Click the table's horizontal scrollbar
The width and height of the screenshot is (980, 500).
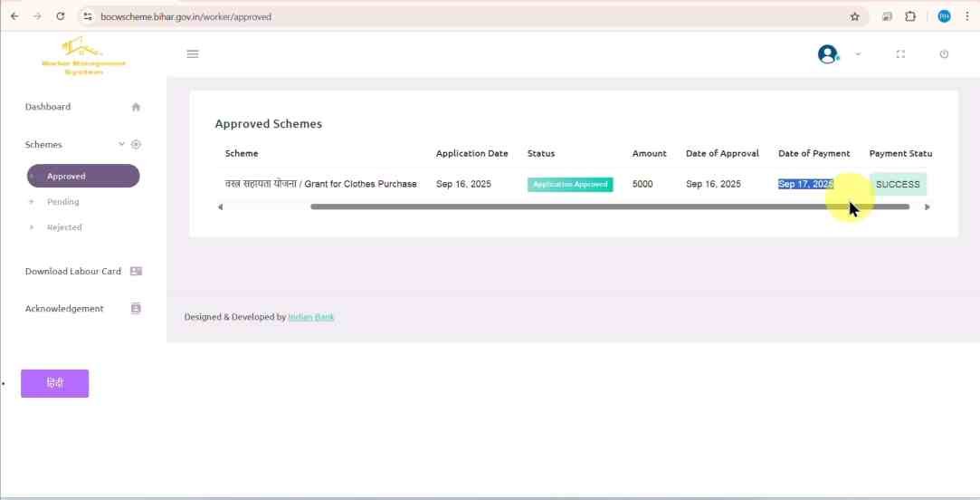[608, 207]
